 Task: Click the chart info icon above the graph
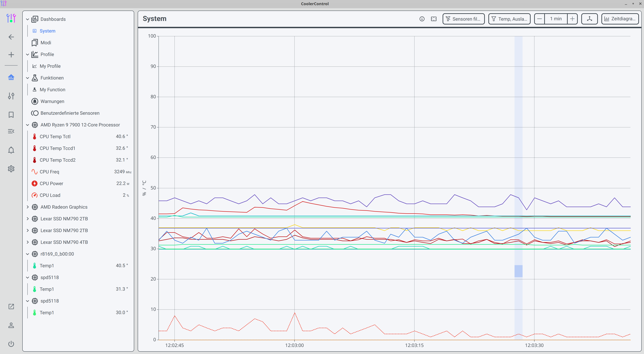pyautogui.click(x=422, y=19)
